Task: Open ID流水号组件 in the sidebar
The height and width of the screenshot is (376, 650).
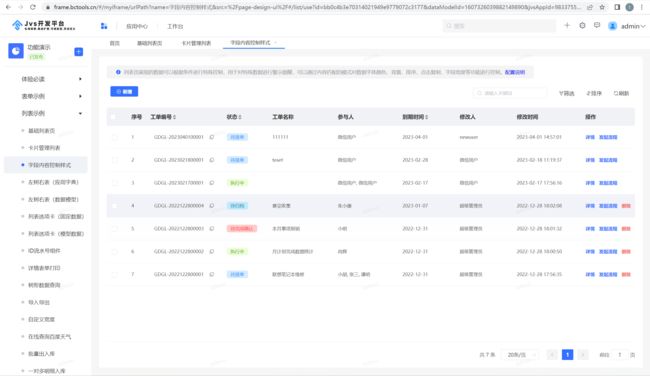Action: [44, 251]
